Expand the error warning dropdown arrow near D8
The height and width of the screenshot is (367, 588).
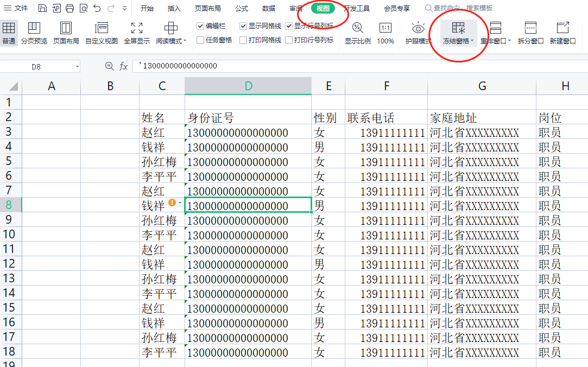tap(180, 203)
